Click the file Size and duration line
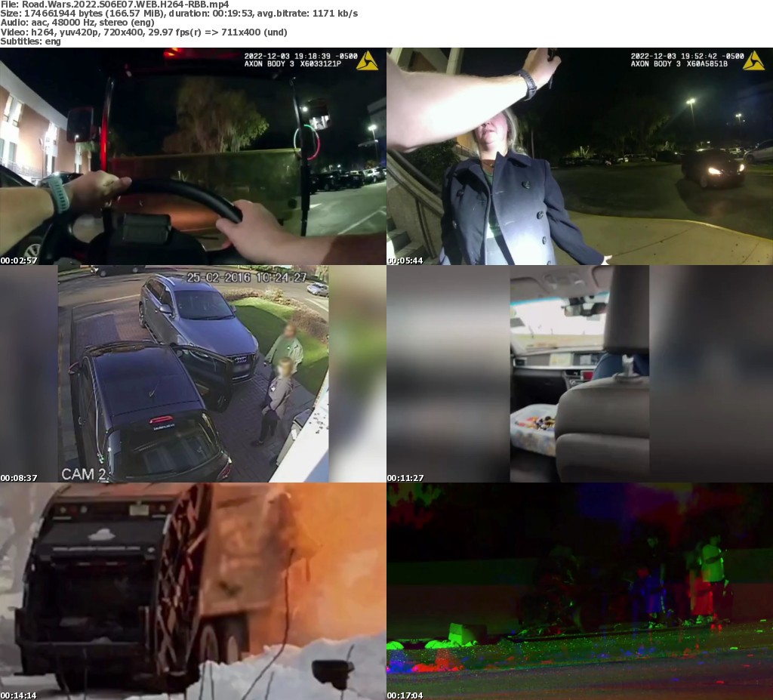The height and width of the screenshot is (700, 773). pos(179,14)
